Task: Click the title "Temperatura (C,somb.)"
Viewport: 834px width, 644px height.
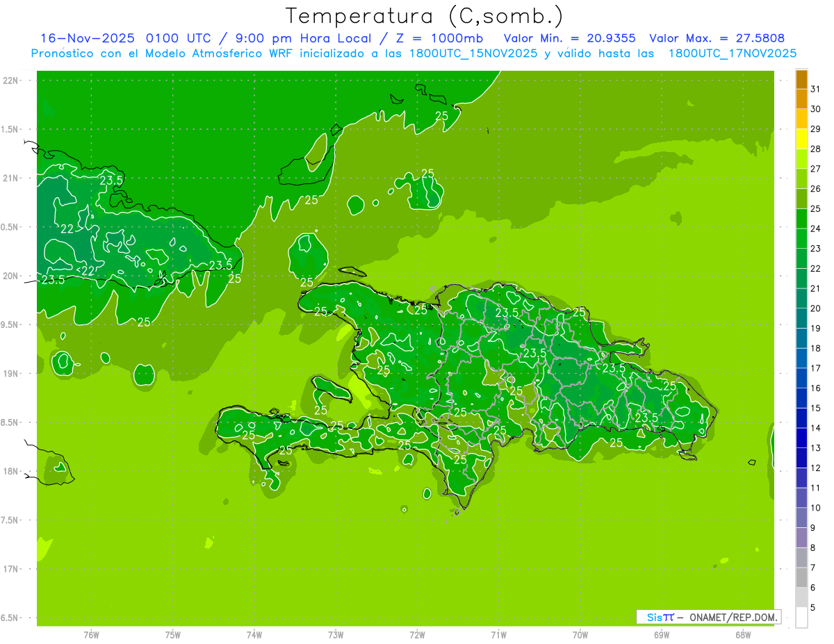Action: [x=424, y=17]
